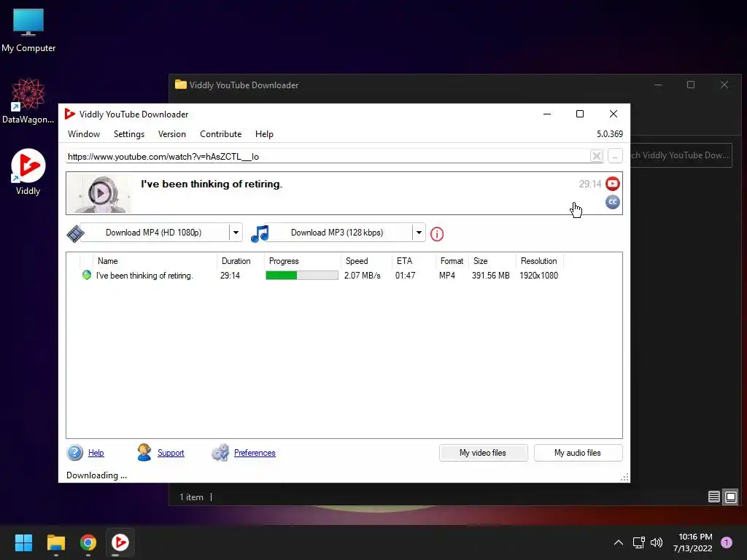The image size is (747, 560).
Task: Open My audio files
Action: pyautogui.click(x=578, y=452)
